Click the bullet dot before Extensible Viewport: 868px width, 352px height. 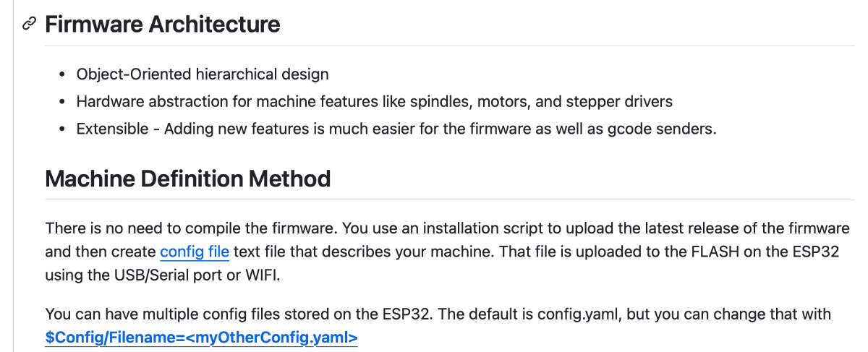[x=62, y=129]
